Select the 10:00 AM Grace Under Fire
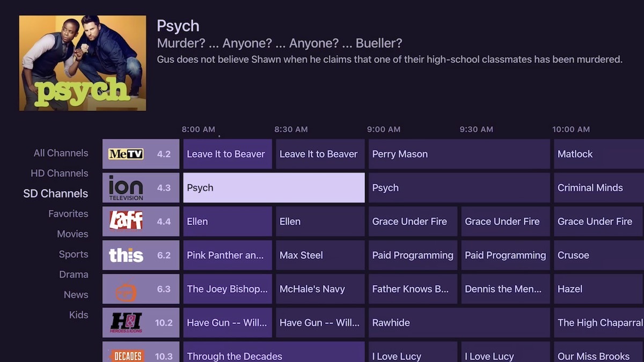This screenshot has height=362, width=644. 599,221
